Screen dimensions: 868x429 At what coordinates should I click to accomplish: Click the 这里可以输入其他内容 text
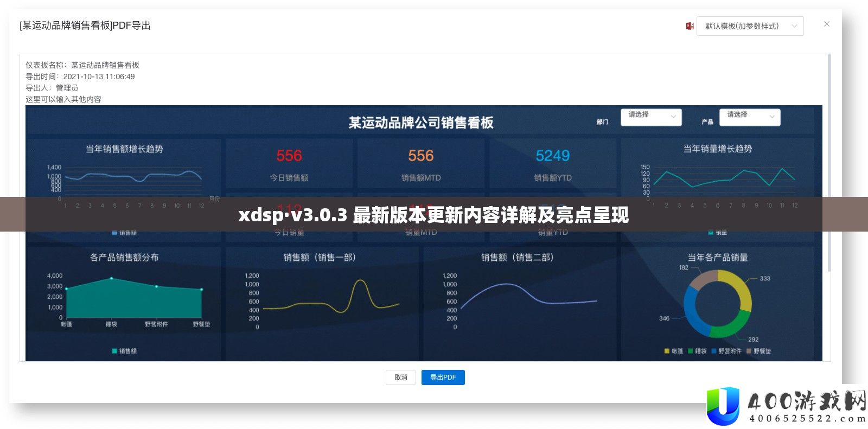point(63,99)
